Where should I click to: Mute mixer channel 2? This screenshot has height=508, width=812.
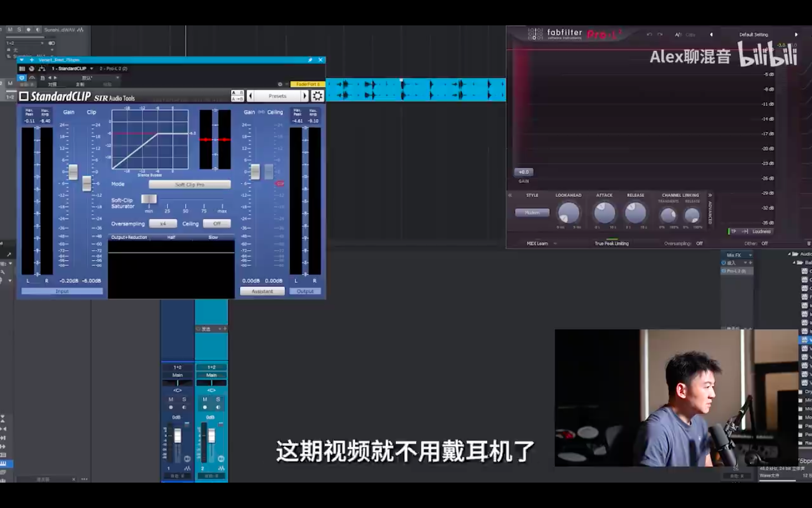pos(205,400)
